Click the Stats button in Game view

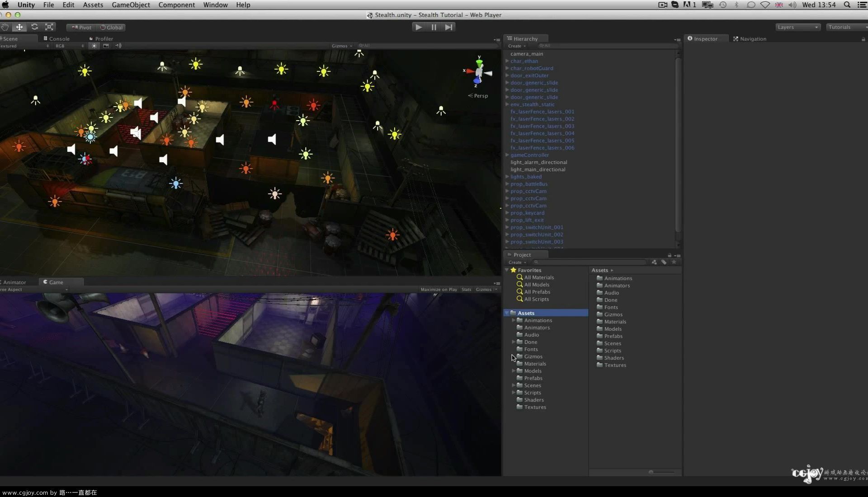pos(466,289)
